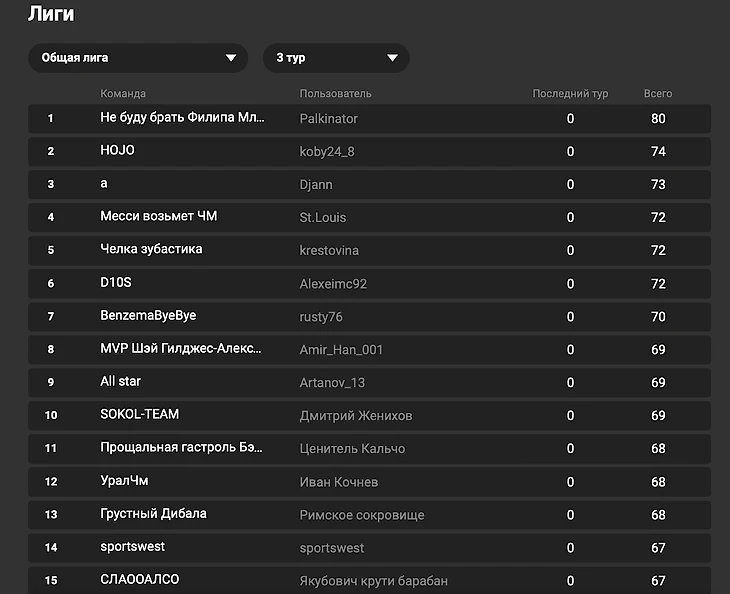Open BenzemaByeBye team
The image size is (730, 594).
148,316
